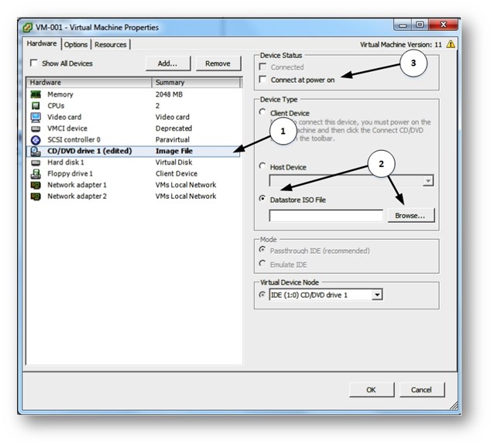This screenshot has width=494, height=448.
Task: Choose the Client Device radio option
Action: pyautogui.click(x=264, y=112)
